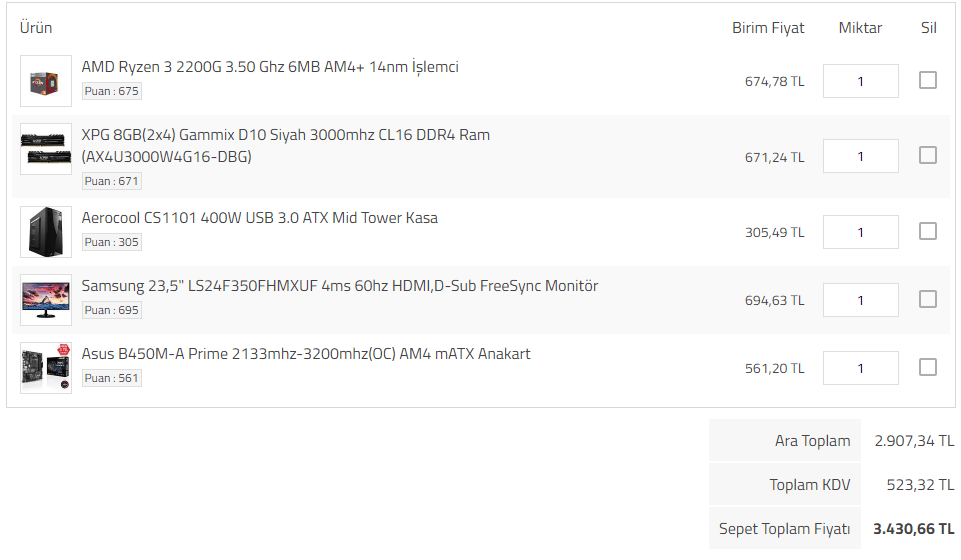Tick the delete checkbox for Samsung monitor
This screenshot has height=560, width=961.
tap(928, 299)
